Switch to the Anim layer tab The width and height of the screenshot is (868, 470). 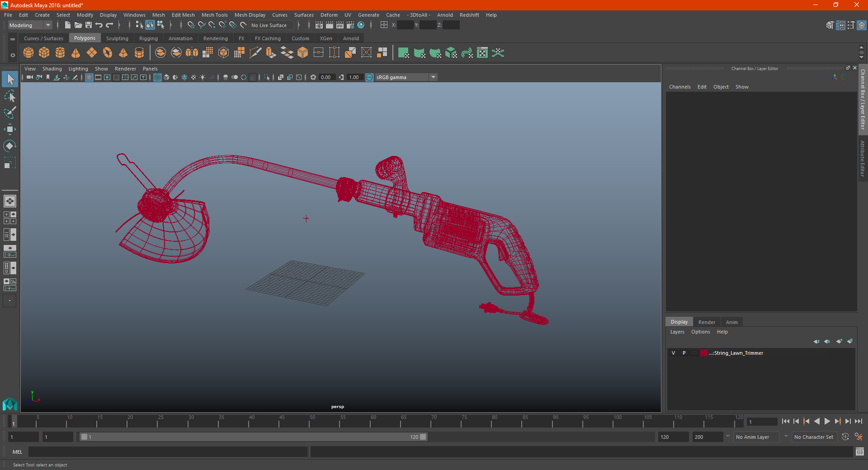pos(731,322)
